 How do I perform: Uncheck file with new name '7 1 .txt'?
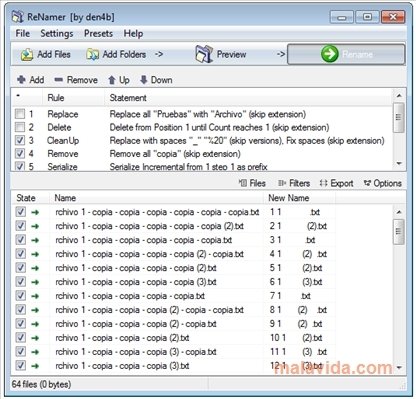pos(21,296)
